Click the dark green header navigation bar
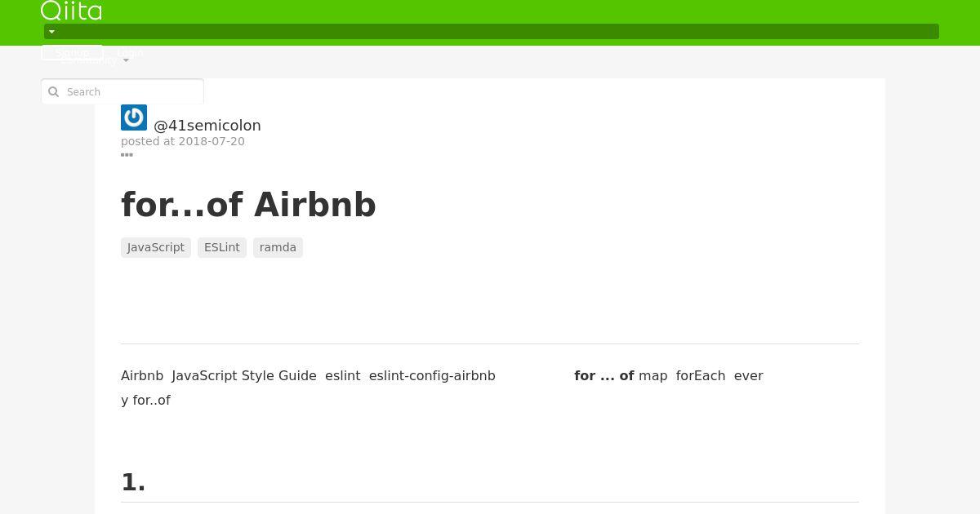Viewport: 980px width, 514px height. 492,32
